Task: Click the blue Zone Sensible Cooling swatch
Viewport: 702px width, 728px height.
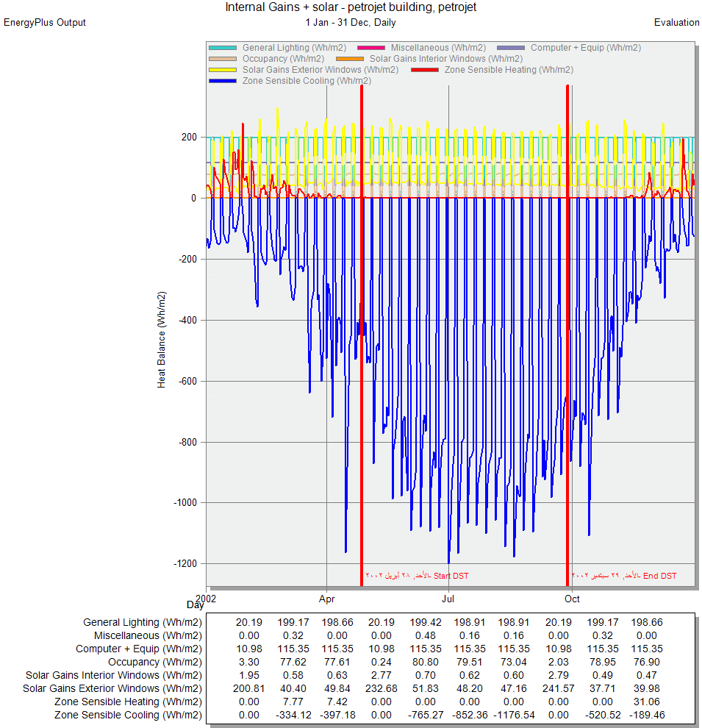Action: 223,81
